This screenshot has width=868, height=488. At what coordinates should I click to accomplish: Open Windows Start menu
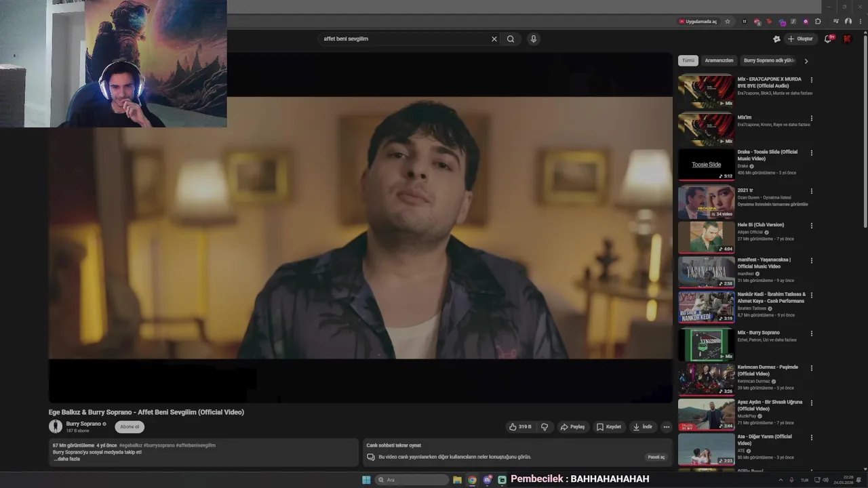coord(366,480)
